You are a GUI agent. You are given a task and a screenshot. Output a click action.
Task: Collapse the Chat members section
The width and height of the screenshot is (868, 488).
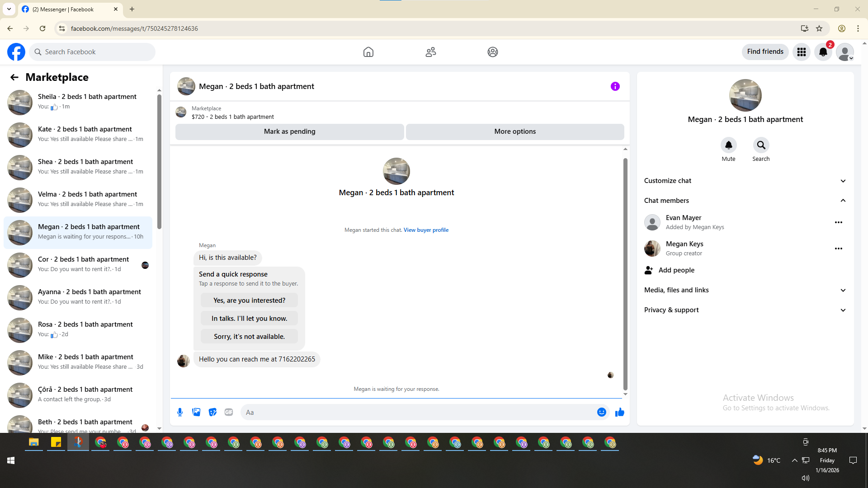click(745, 201)
